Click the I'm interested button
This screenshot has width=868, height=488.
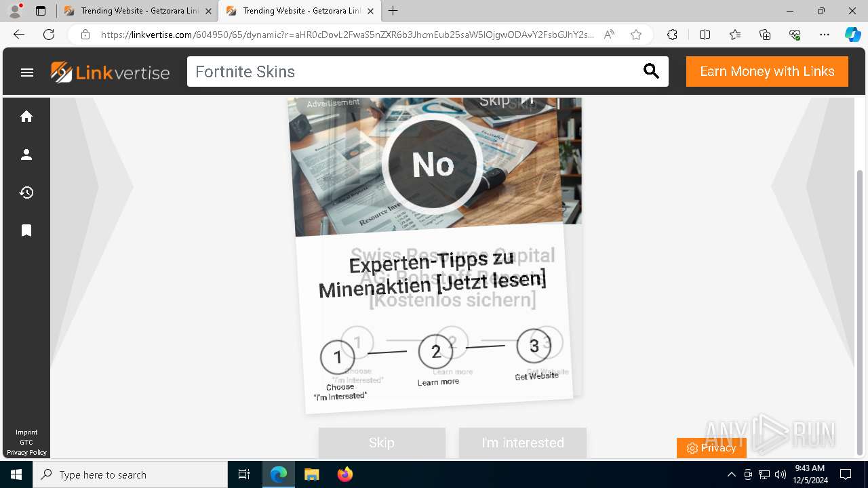[x=522, y=443]
